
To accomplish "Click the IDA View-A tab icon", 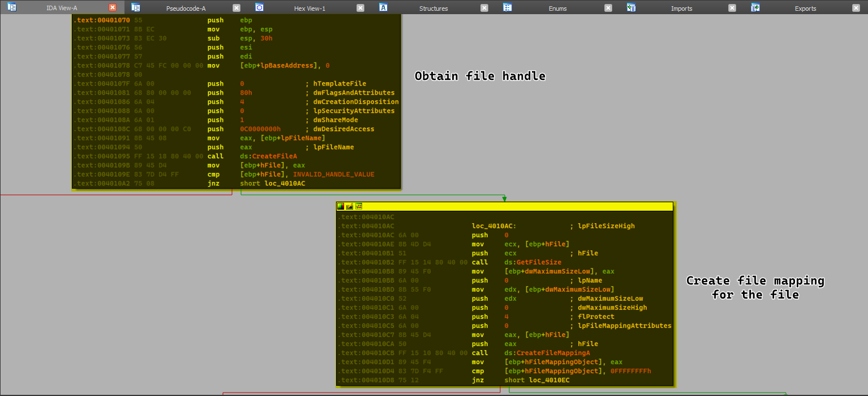I will (x=12, y=8).
